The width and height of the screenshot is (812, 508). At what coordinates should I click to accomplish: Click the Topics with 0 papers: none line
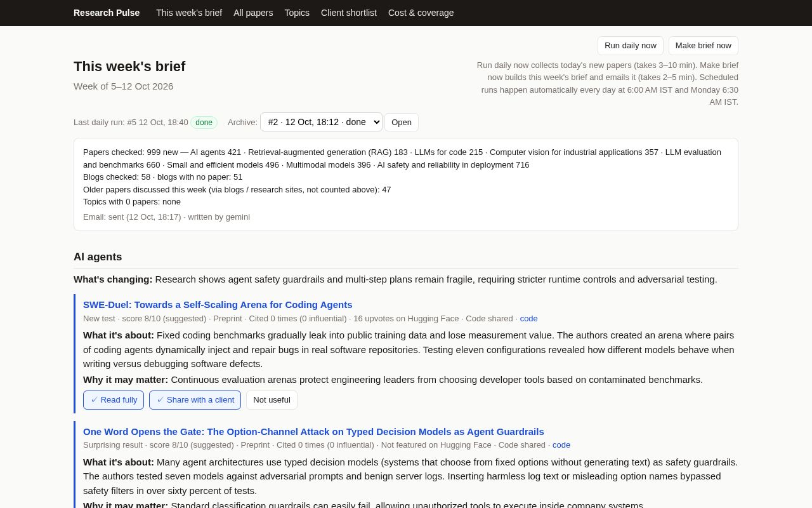tap(132, 202)
